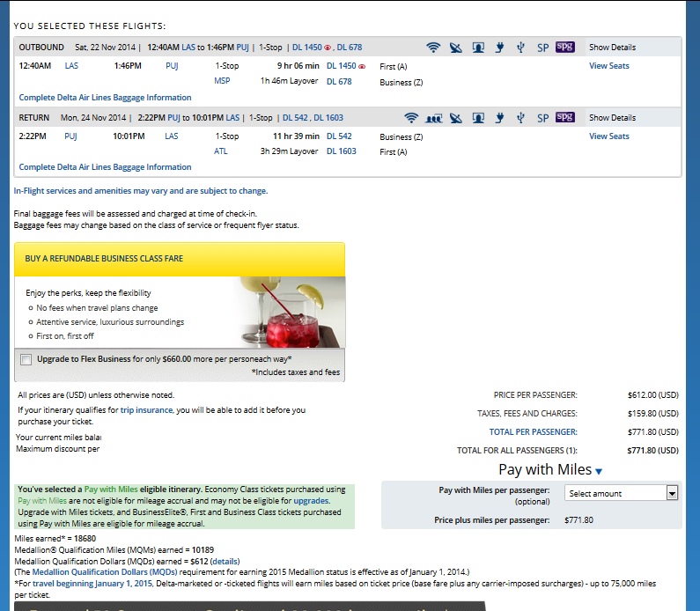700x611 pixels.
Task: Click the power outlet icon on outbound flight
Action: (499, 48)
